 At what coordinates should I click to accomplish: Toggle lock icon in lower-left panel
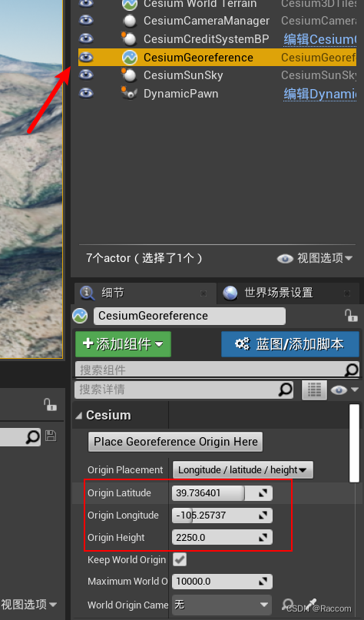coord(50,405)
